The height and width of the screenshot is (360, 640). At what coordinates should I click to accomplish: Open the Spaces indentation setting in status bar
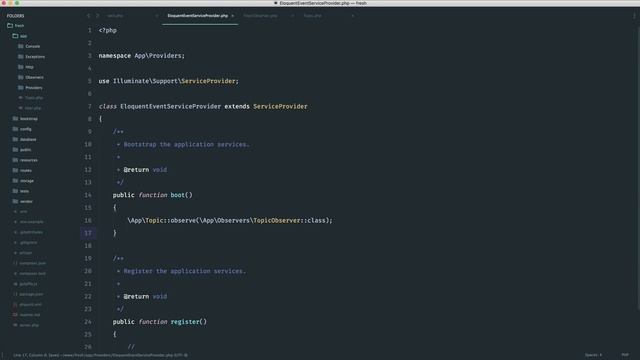point(593,355)
